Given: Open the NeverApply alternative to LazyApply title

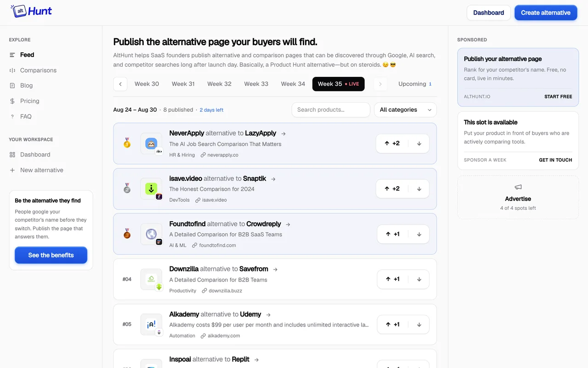Looking at the screenshot, I should point(223,133).
